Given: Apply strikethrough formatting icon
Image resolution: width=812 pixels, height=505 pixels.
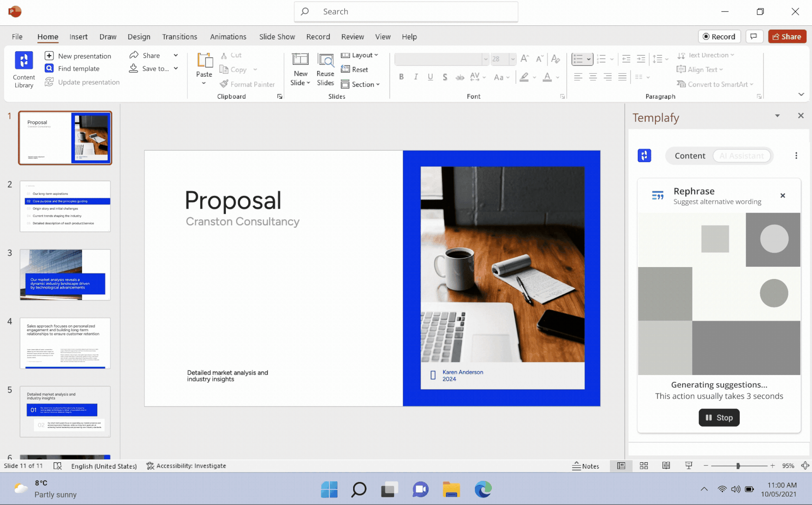Looking at the screenshot, I should click(460, 77).
